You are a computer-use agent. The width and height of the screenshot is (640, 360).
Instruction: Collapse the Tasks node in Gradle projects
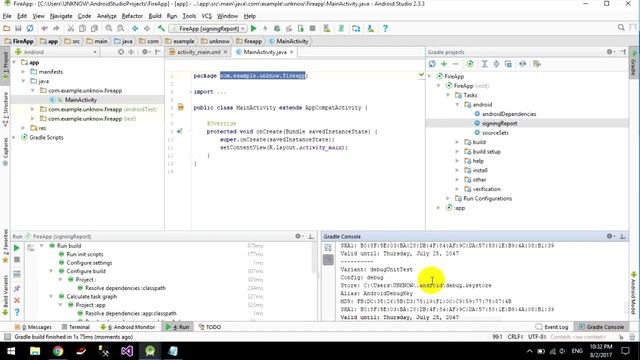[x=448, y=95]
